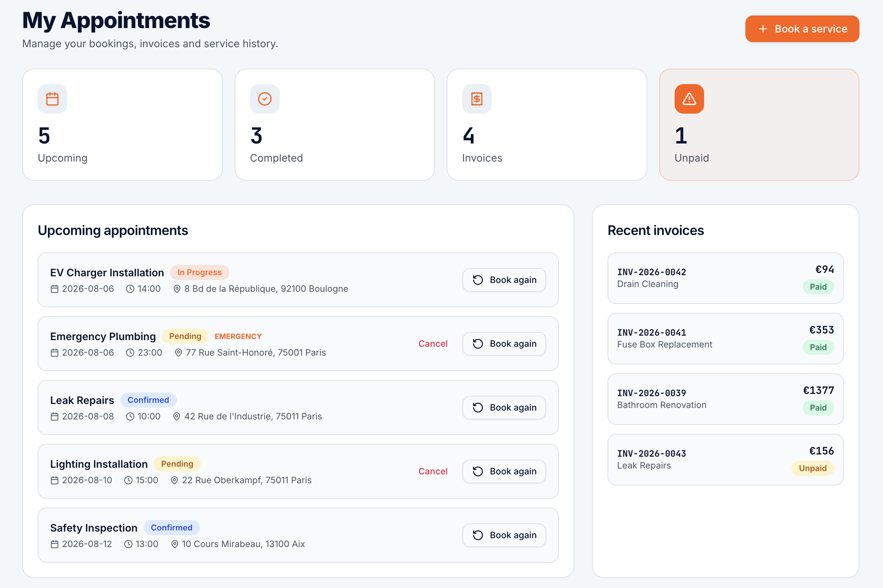Book again the EV Charger Installation
883x588 pixels.
504,280
